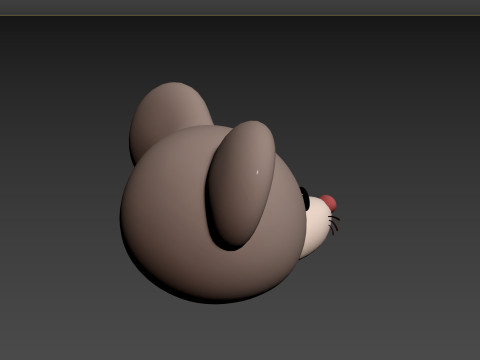Select the mouse's red nose object
This screenshot has height=360, width=480.
coord(329,203)
